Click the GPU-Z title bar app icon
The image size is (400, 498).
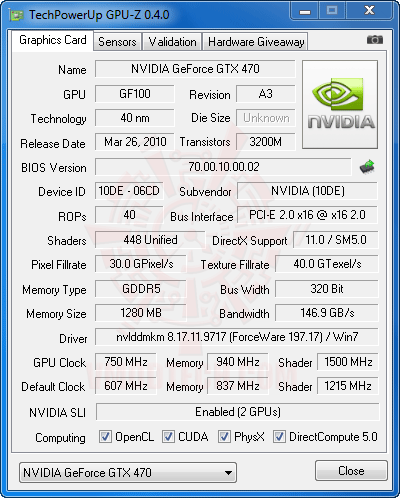(x=17, y=15)
